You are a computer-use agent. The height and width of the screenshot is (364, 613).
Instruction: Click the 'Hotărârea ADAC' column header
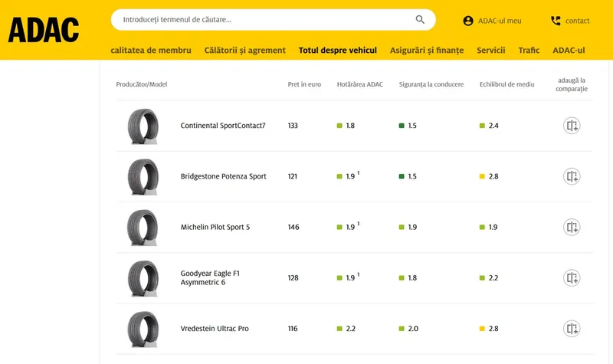[360, 84]
